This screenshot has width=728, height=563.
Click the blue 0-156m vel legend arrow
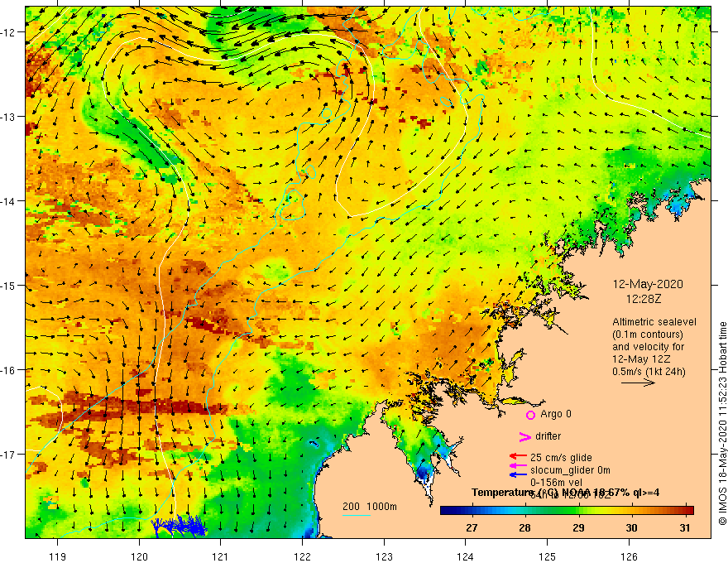coord(518,474)
